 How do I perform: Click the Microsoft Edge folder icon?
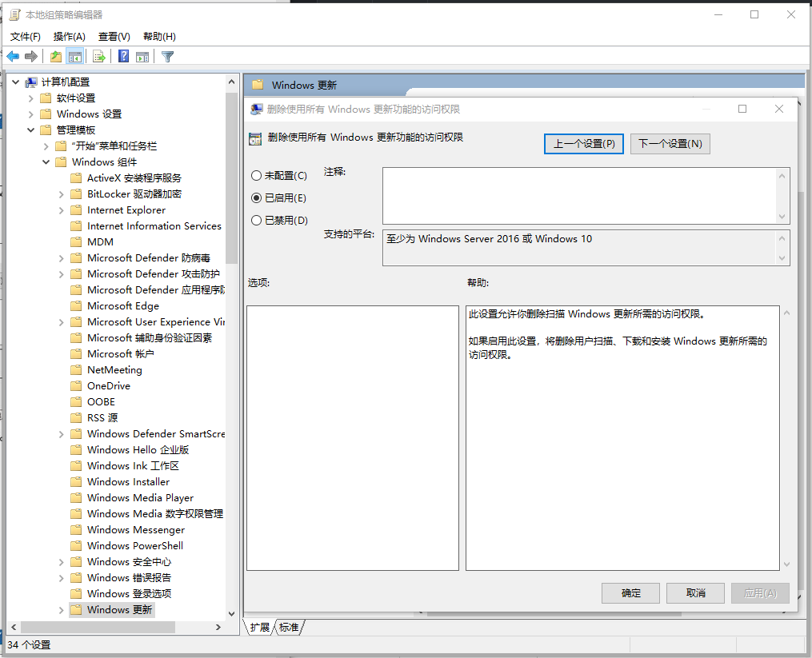76,306
